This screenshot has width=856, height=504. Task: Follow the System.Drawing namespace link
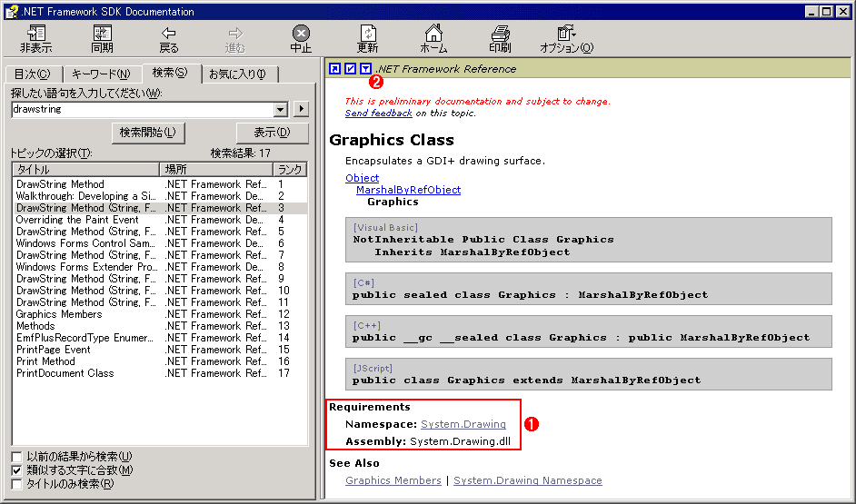coord(463,424)
